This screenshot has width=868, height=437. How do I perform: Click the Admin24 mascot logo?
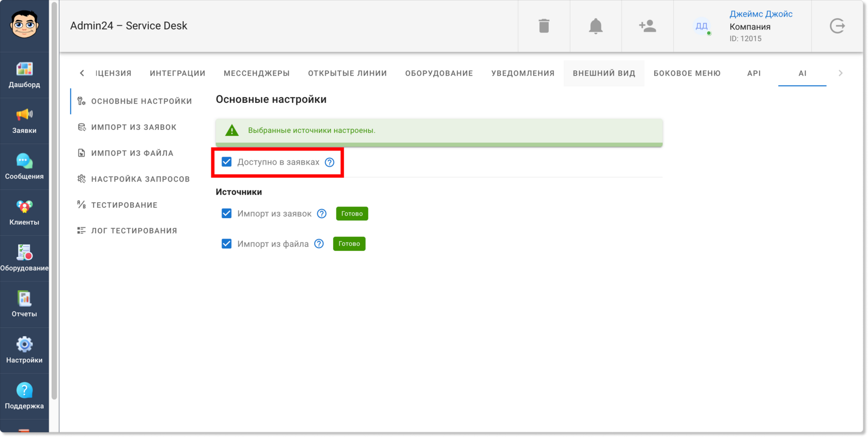coord(24,25)
